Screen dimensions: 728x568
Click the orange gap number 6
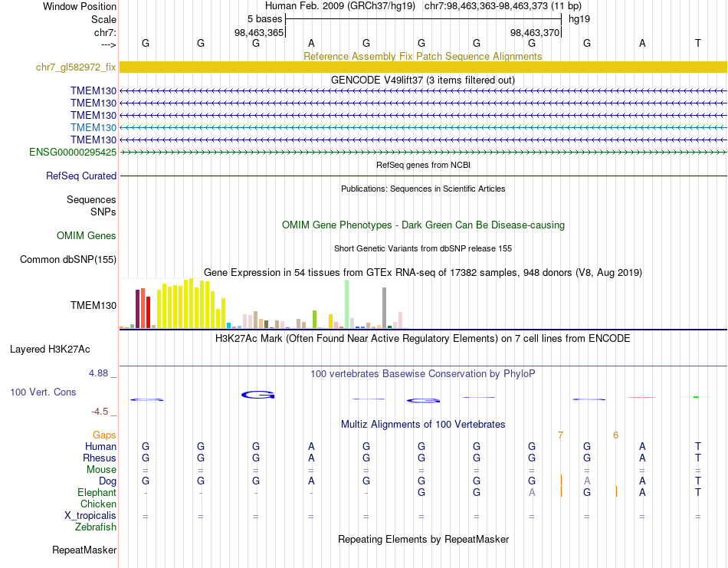[615, 435]
